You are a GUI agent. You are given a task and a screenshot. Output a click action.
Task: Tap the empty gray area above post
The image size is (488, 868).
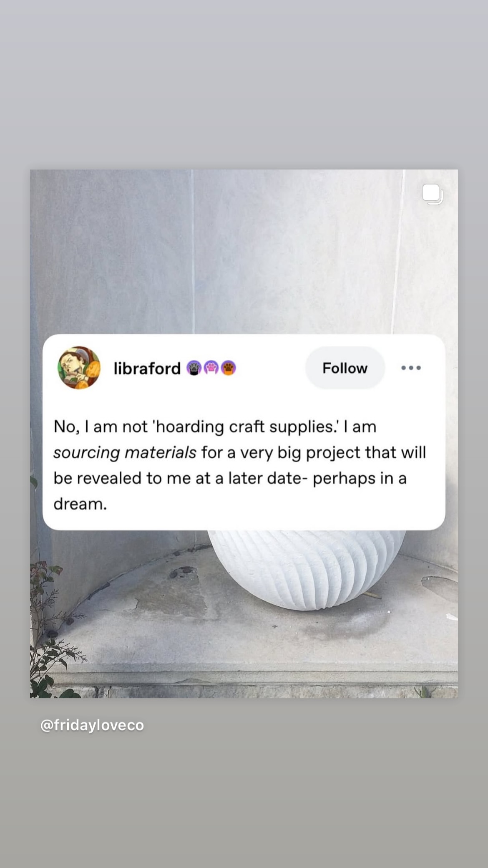coord(244,83)
